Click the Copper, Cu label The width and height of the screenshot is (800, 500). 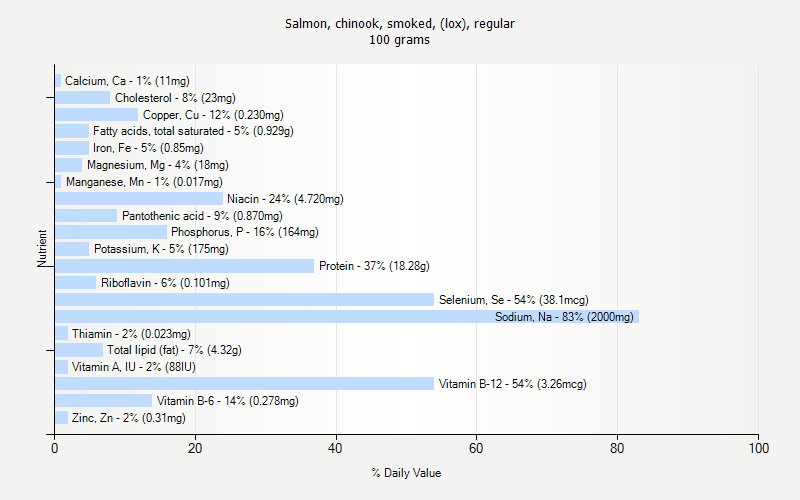(213, 115)
